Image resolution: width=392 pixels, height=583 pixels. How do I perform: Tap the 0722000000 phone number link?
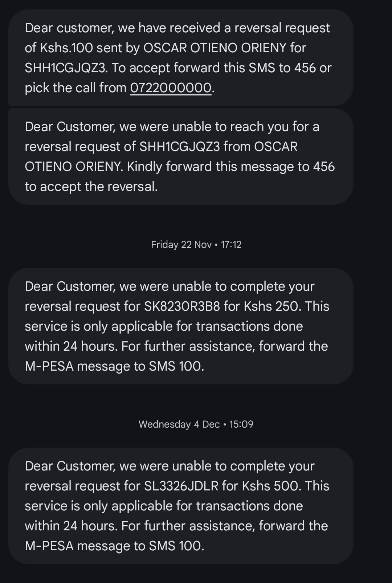point(171,88)
